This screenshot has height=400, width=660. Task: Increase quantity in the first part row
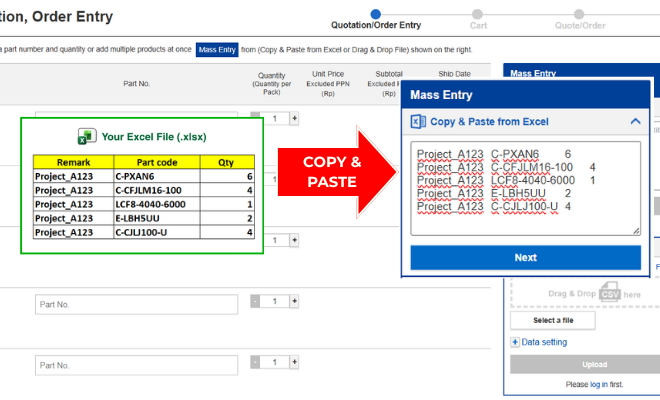pos(294,119)
